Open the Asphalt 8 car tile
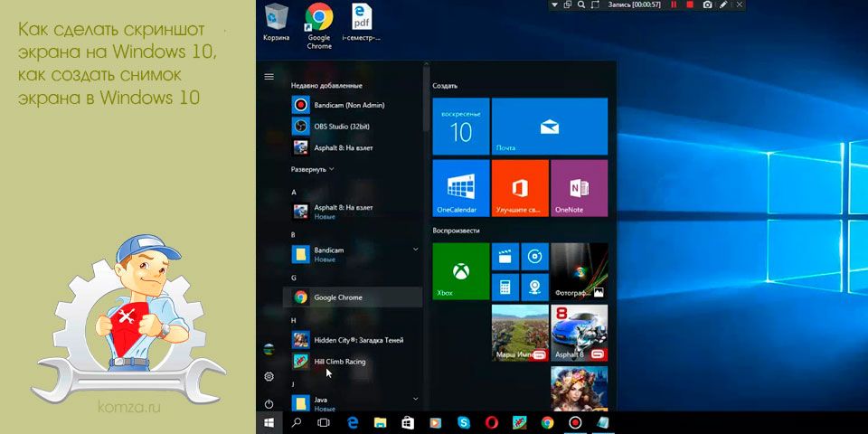868x434 pixels. (579, 333)
